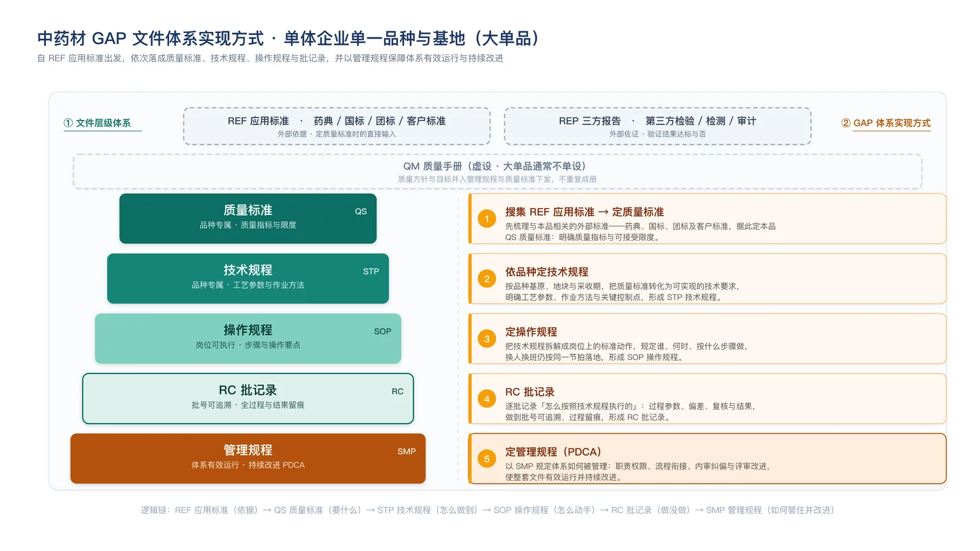Select the orange number 4 step badge
Screen dimensions: 980x551
pyautogui.click(x=487, y=399)
